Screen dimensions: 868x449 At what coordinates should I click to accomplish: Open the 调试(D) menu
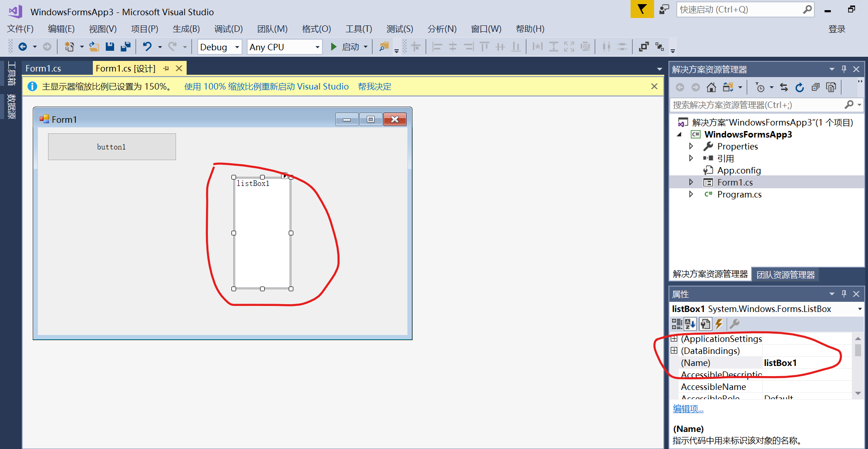(x=227, y=29)
